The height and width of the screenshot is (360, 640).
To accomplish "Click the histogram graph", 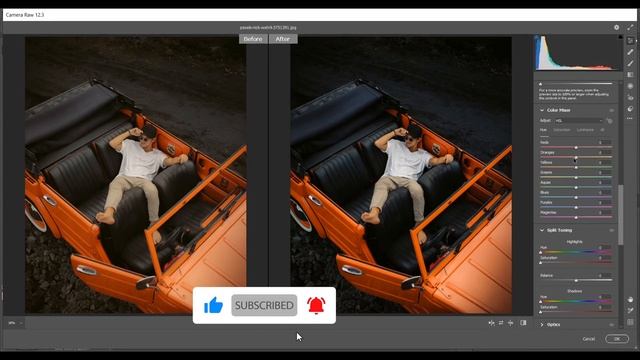I will (579, 53).
